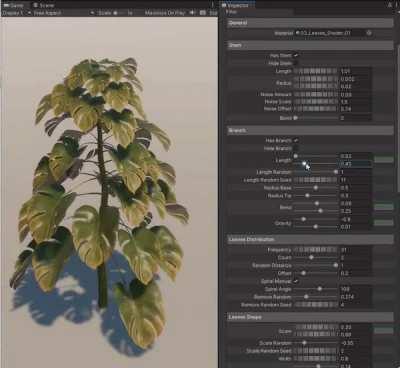400x368 pixels.
Task: Toggle the Has Branch checkbox
Action: (296, 140)
